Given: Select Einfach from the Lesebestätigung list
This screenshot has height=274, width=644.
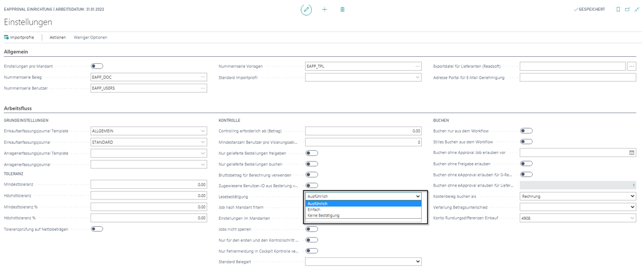Looking at the screenshot, I should [314, 210].
